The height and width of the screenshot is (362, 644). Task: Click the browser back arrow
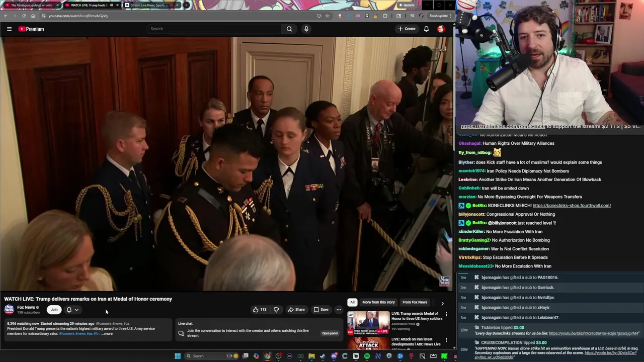coord(6,16)
